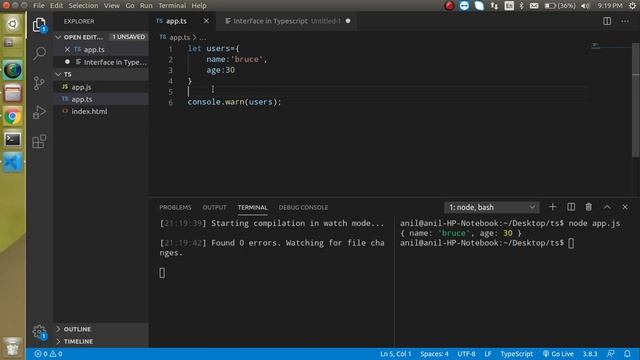Change end of line sequence LF
Screen dimensions: 640x360
tap(488, 354)
